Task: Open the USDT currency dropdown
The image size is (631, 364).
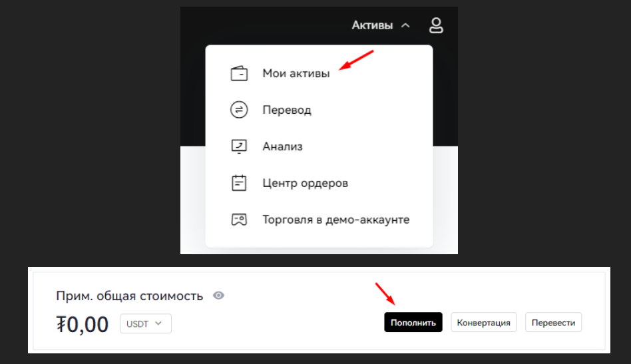Action: 145,323
